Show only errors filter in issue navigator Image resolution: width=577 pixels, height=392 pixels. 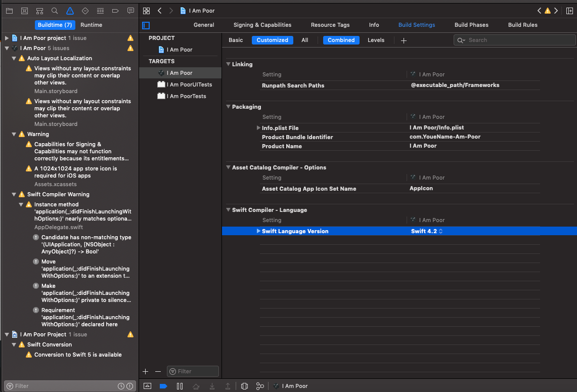pyautogui.click(x=130, y=386)
